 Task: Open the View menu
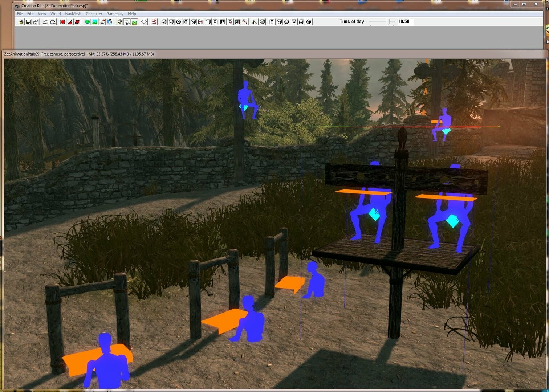(x=42, y=14)
